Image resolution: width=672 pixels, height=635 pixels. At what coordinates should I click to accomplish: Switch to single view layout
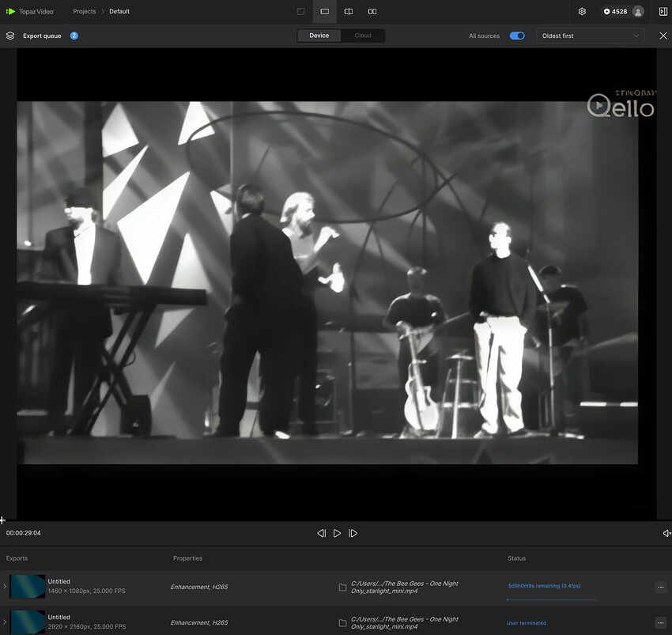[325, 12]
